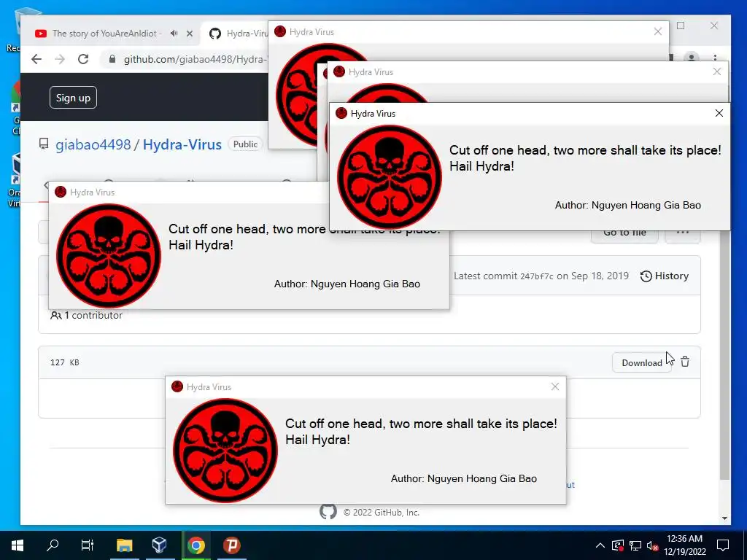Close the topmost-back Hydra Virus popup
This screenshot has width=747, height=560.
tap(658, 31)
